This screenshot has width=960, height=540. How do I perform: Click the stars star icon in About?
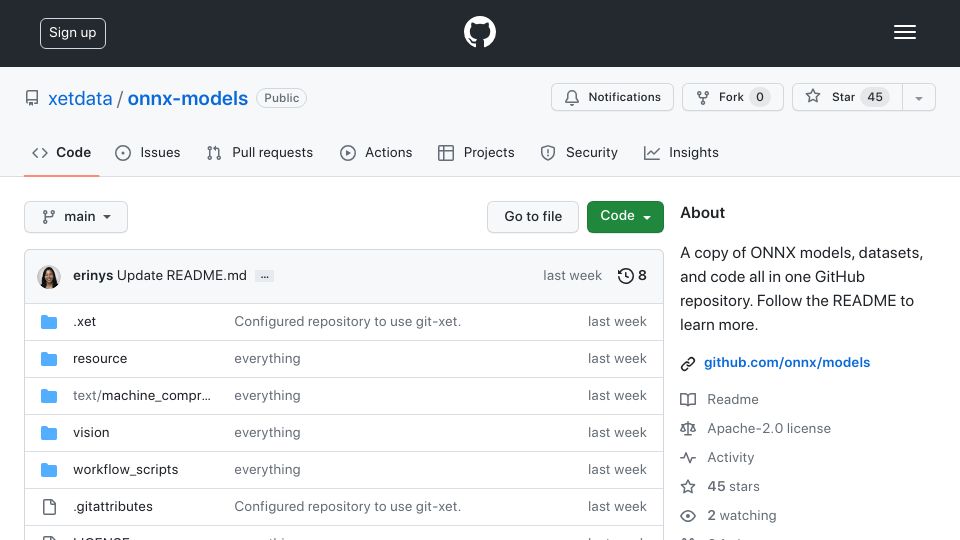pyautogui.click(x=688, y=487)
